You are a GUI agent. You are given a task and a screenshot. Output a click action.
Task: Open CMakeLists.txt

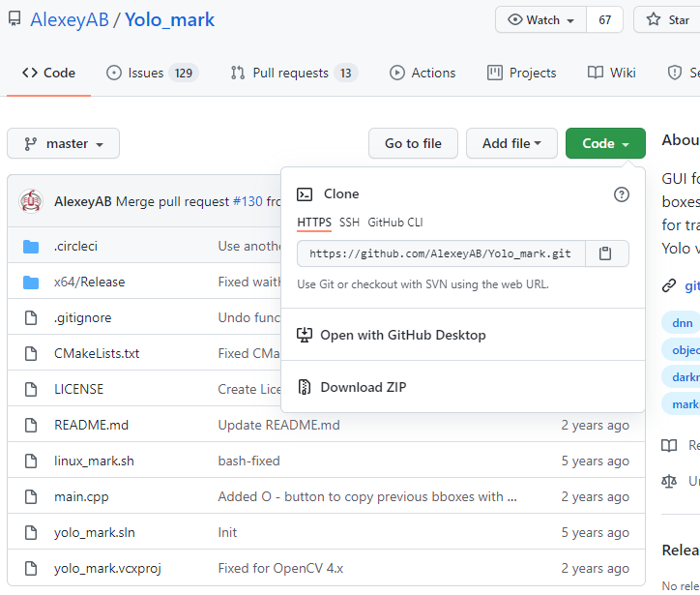(x=97, y=353)
